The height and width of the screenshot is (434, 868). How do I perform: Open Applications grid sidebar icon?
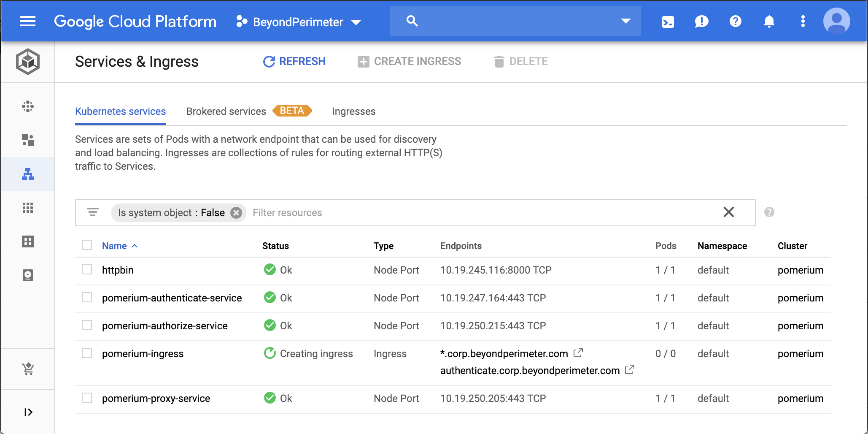[x=28, y=208]
